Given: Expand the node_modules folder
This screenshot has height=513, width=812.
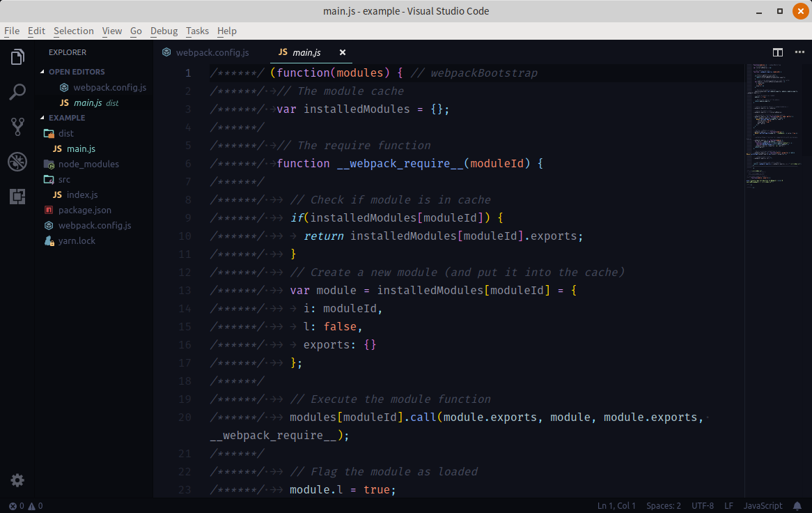Looking at the screenshot, I should [x=88, y=164].
